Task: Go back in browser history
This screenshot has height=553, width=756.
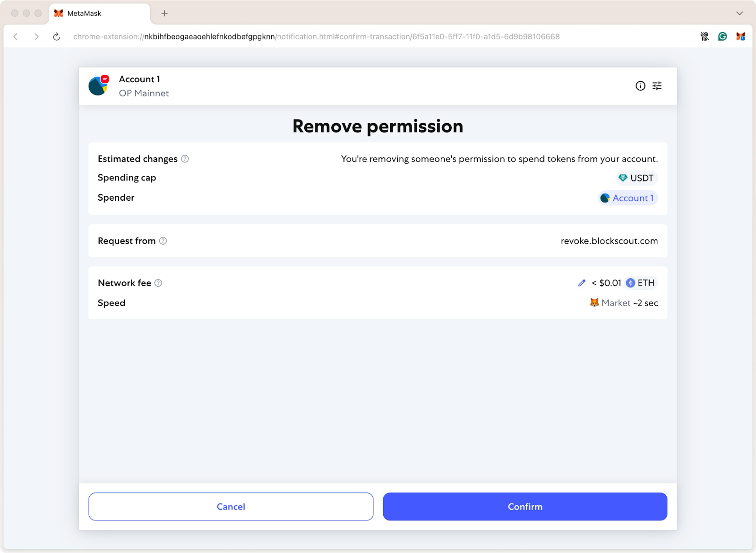Action: pyautogui.click(x=16, y=36)
